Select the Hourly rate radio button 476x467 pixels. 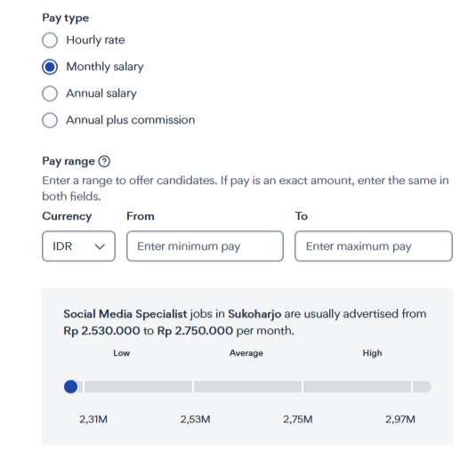coord(50,40)
